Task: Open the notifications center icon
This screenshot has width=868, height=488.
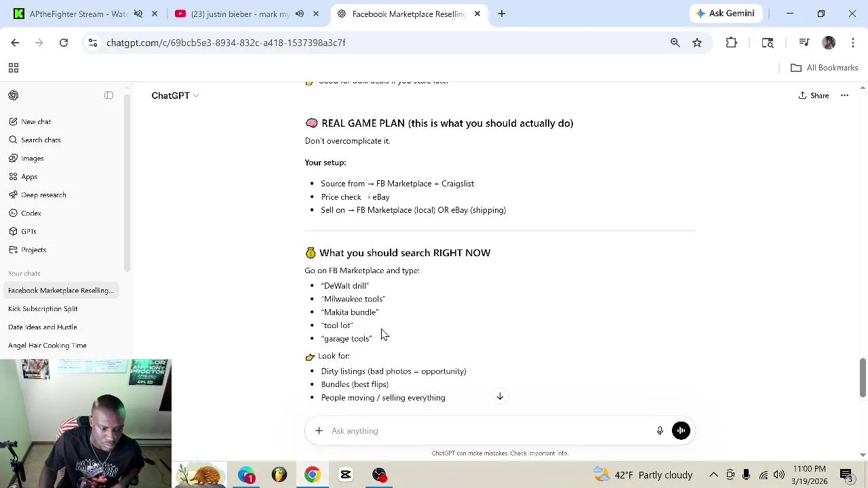Action: pos(846,474)
